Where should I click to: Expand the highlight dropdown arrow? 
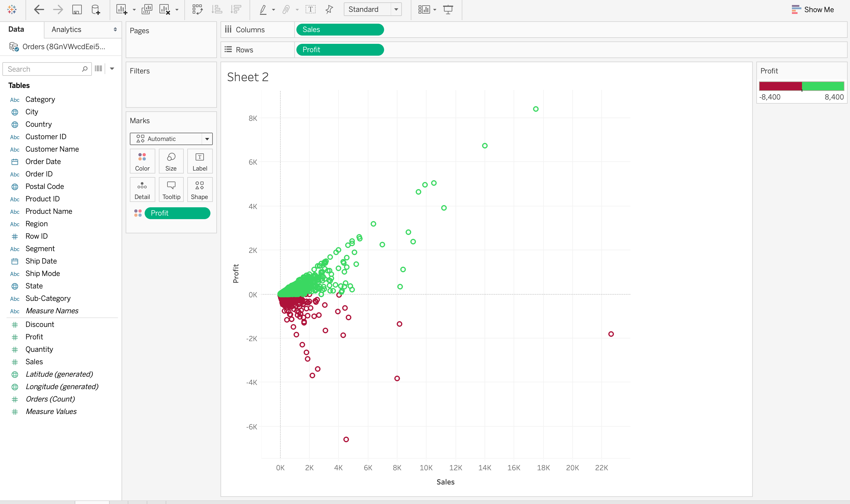[x=274, y=10]
